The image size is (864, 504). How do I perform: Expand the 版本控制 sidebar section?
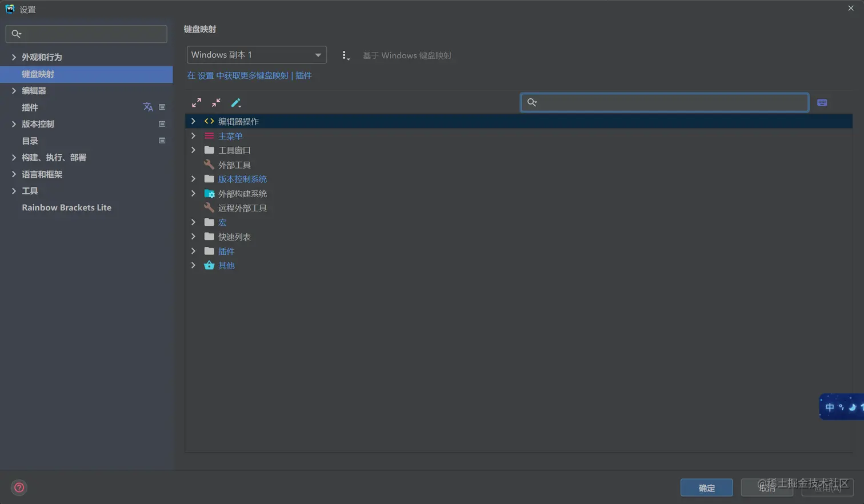tap(14, 124)
